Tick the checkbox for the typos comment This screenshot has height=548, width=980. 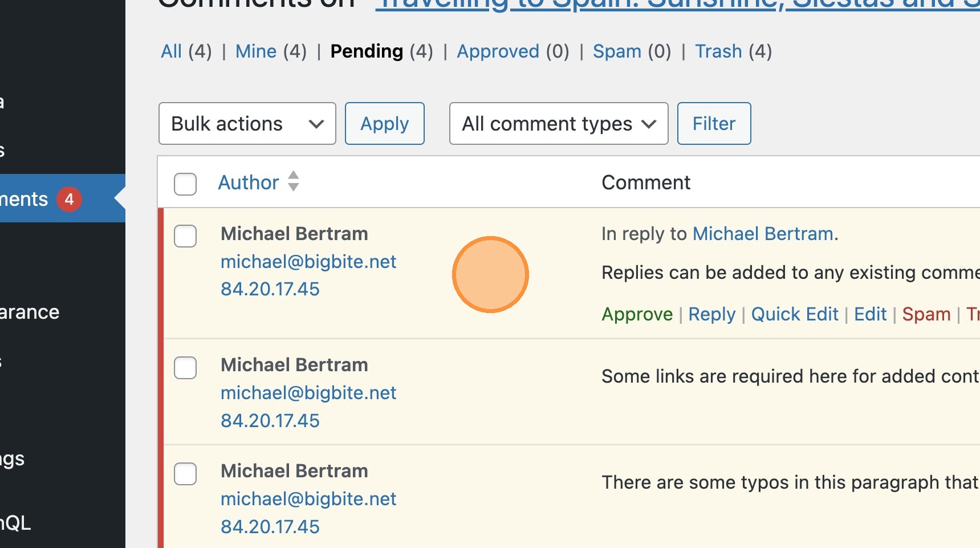(x=185, y=473)
